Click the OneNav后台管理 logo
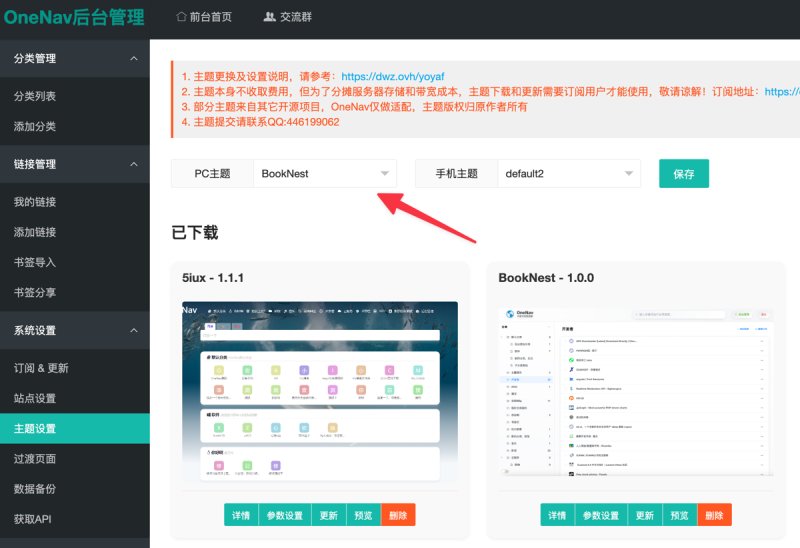 pos(74,17)
